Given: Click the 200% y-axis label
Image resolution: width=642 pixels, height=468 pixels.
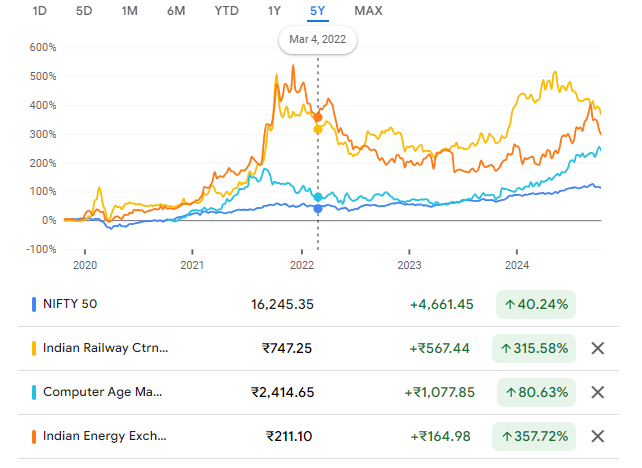Looking at the screenshot, I should [x=43, y=163].
